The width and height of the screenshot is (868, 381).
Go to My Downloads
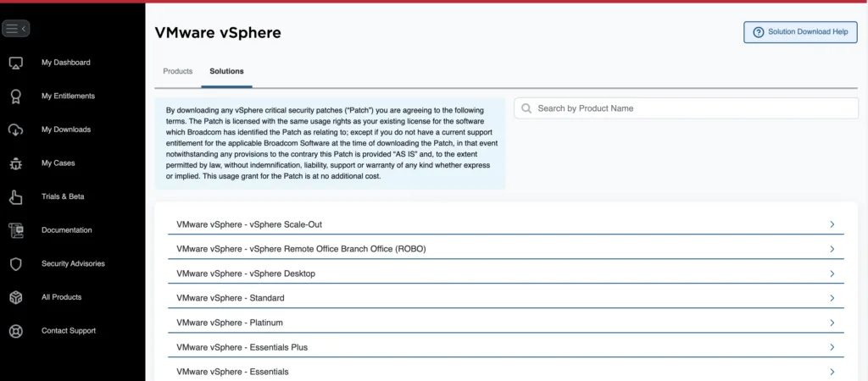pos(66,130)
